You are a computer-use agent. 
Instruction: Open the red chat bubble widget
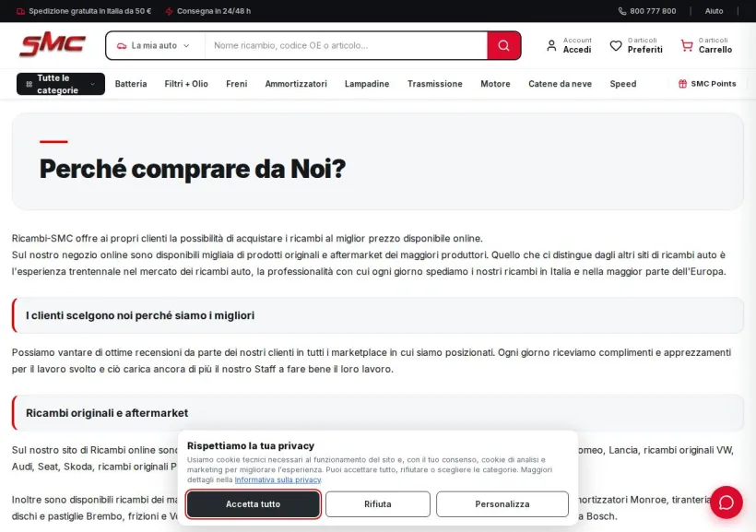[x=726, y=502]
